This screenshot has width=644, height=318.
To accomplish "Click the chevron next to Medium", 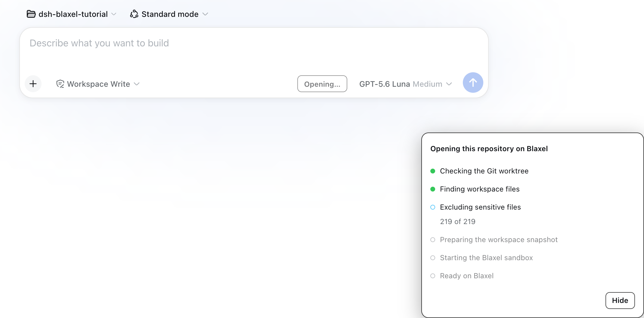I will (449, 84).
